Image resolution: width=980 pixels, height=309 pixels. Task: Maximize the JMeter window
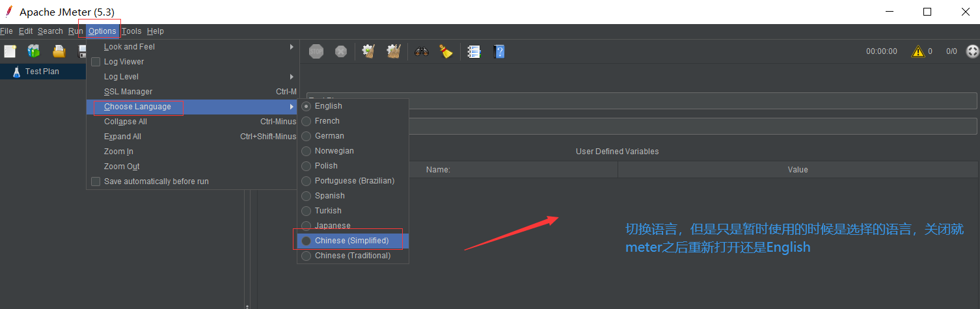pyautogui.click(x=927, y=12)
